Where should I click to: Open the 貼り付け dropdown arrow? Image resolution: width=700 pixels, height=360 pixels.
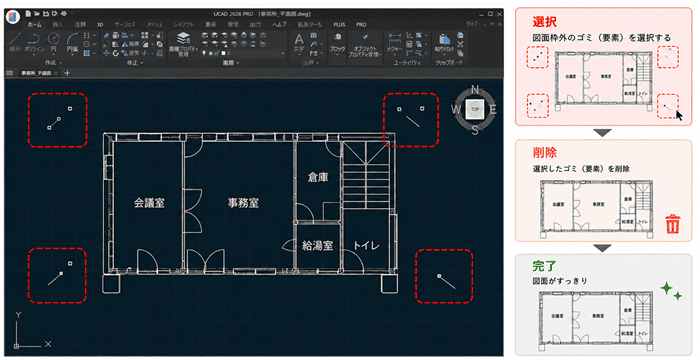point(444,54)
